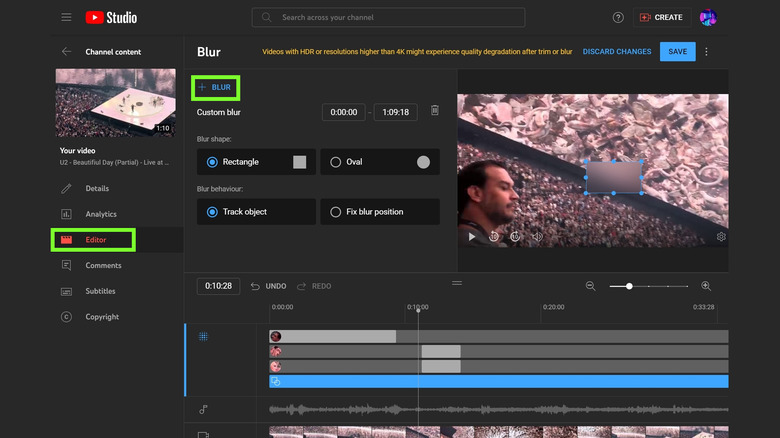
Task: Play the video preview
Action: click(472, 237)
